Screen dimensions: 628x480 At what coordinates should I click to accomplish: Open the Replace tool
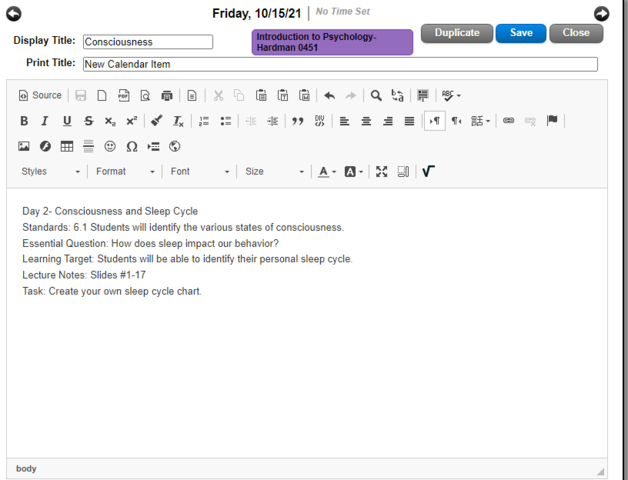click(x=397, y=95)
